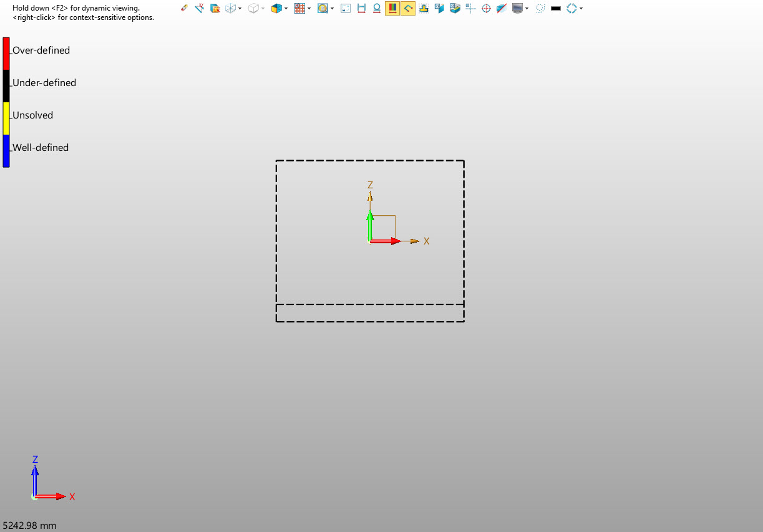Click the red target crosshair icon
The image size is (763, 532).
pyautogui.click(x=486, y=8)
